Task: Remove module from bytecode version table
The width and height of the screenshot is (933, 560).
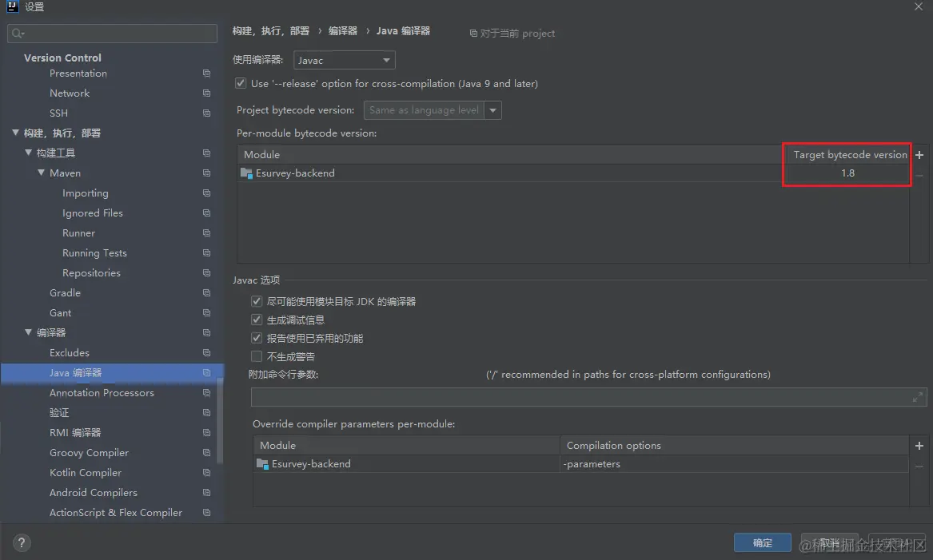Action: coord(919,176)
